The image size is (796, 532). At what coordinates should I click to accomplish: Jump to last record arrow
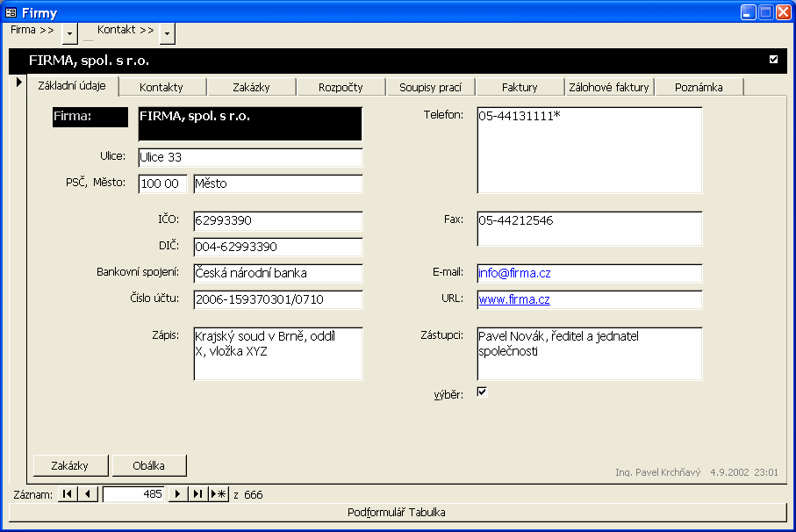click(x=198, y=494)
